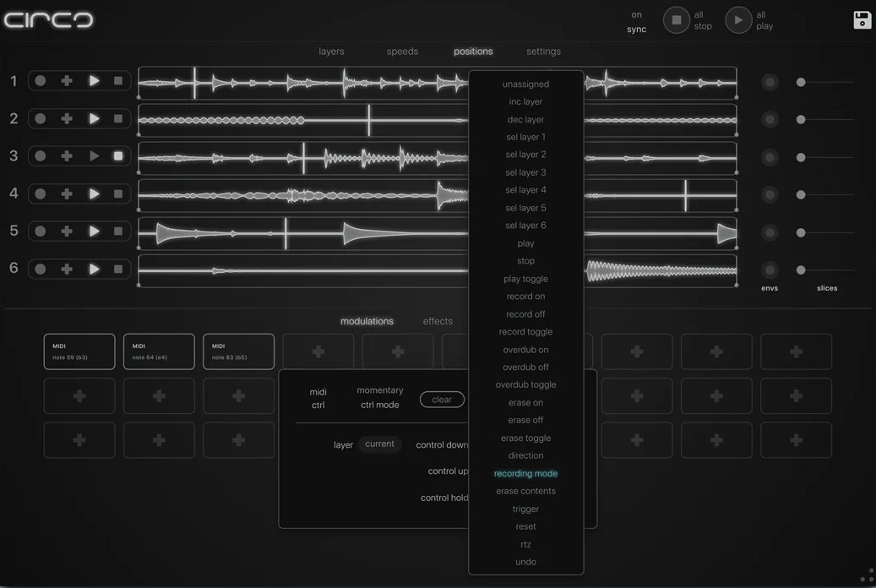Choose record toggle in the action list
Screen dimensions: 876x588
(x=525, y=332)
